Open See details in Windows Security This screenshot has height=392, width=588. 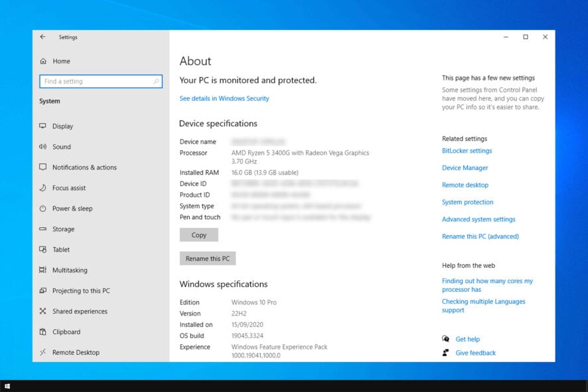pos(224,98)
